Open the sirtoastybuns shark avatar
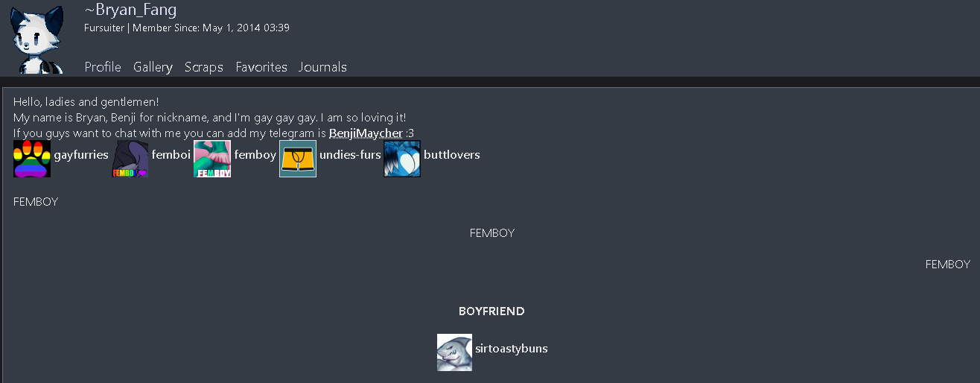The width and height of the screenshot is (980, 383). tap(454, 352)
